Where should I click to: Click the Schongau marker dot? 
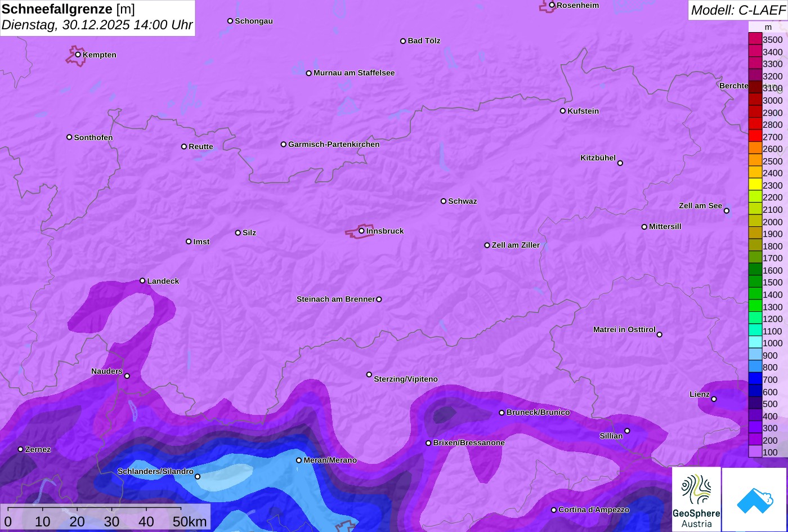[x=230, y=21]
